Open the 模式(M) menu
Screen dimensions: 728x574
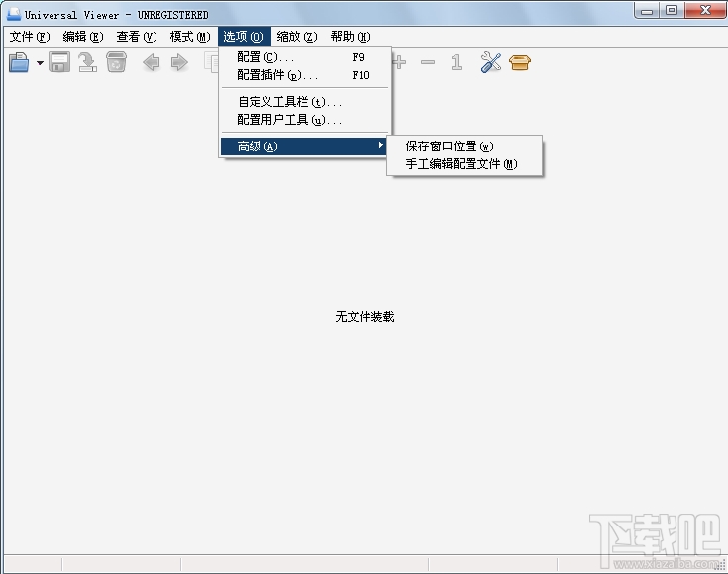click(x=190, y=37)
